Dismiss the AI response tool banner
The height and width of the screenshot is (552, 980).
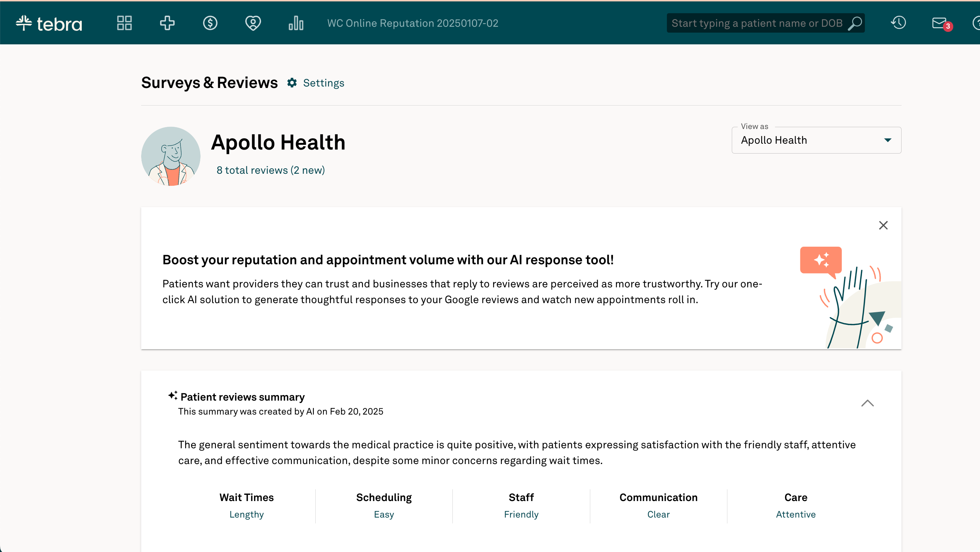point(883,225)
